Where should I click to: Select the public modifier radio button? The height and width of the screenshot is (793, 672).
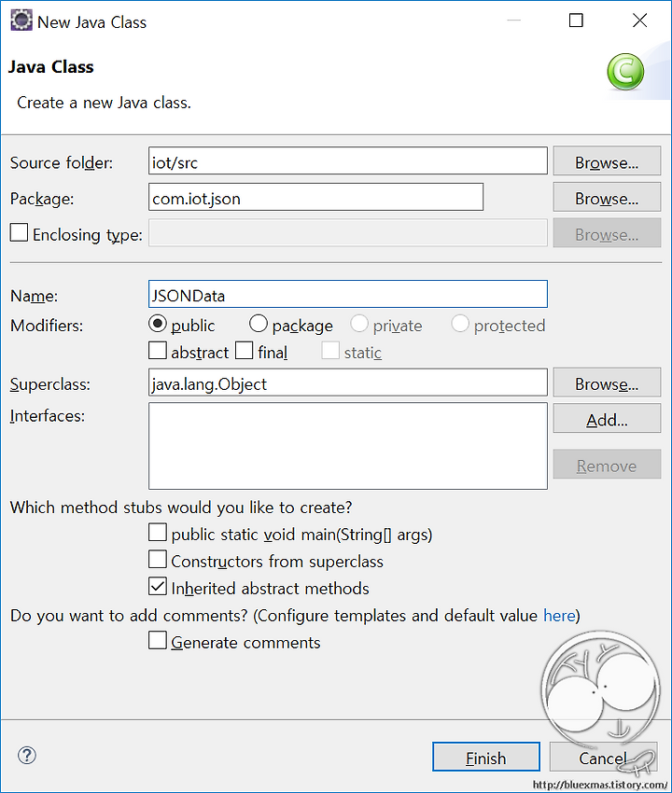[x=158, y=324]
